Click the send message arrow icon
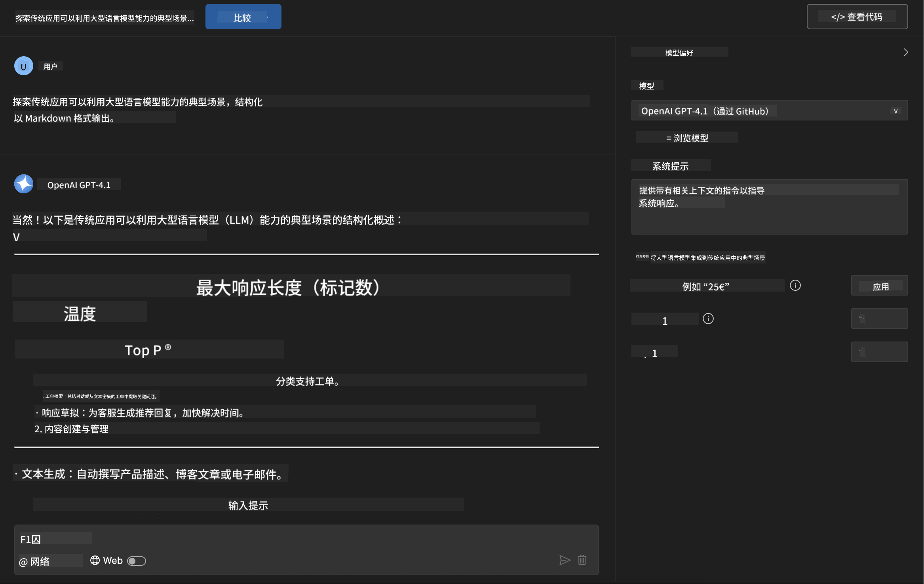The image size is (924, 584). click(x=564, y=560)
